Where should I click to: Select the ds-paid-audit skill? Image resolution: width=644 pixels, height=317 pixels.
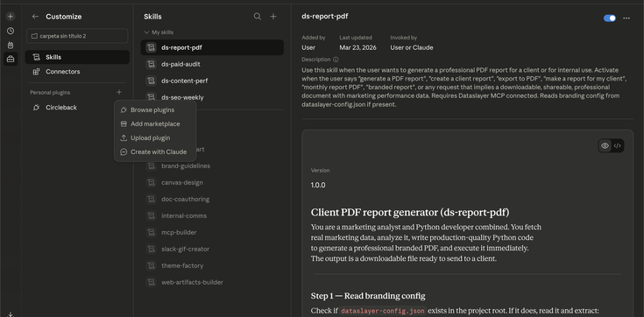pyautogui.click(x=212, y=64)
